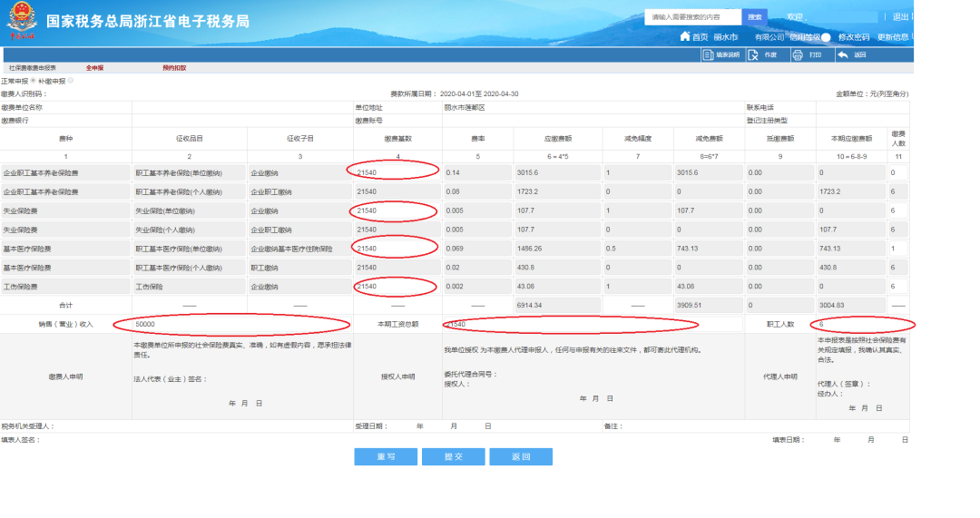Click the 作废 void document icon
The width and height of the screenshot is (980, 518).
pos(753,55)
